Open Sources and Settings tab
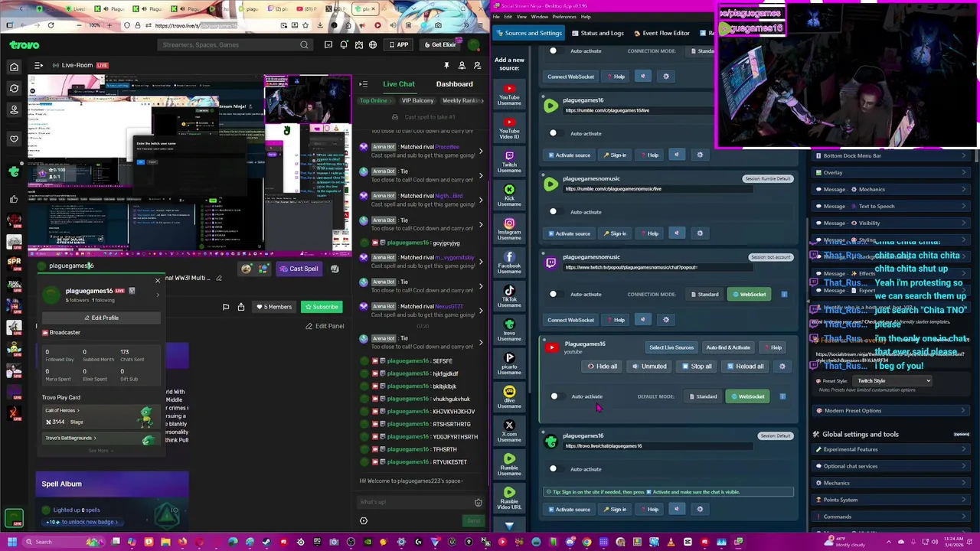The height and width of the screenshot is (551, 980). (528, 33)
